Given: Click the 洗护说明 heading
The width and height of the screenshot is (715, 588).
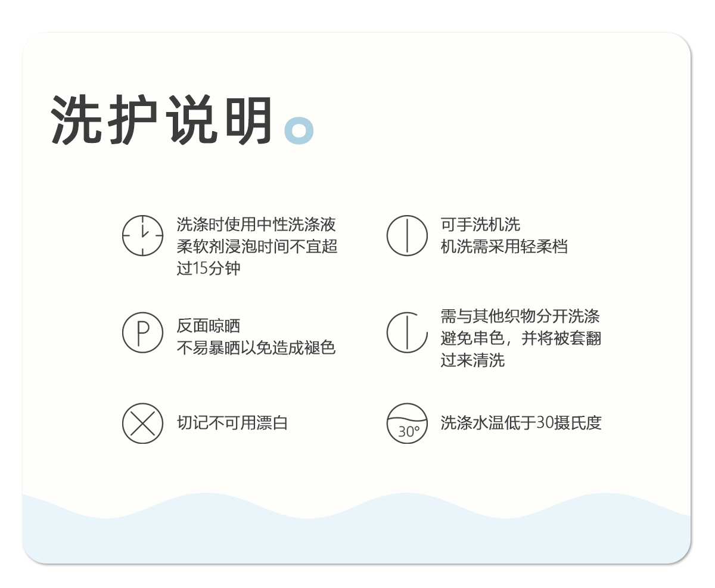Looking at the screenshot, I should (162, 121).
